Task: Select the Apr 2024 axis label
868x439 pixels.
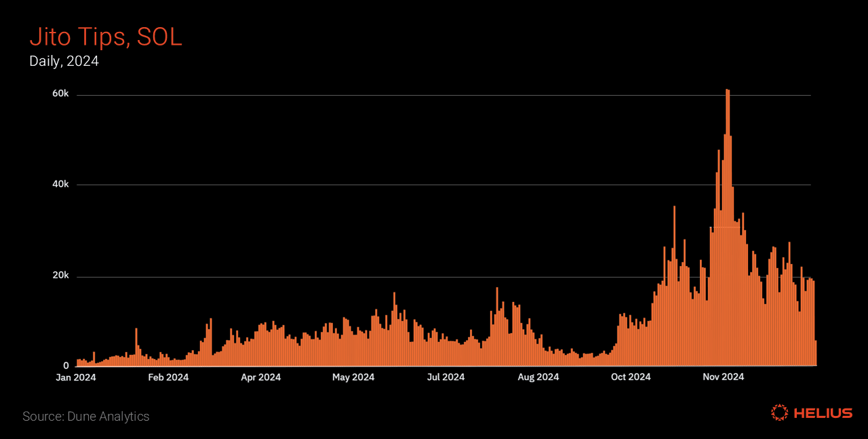Action: 260,377
